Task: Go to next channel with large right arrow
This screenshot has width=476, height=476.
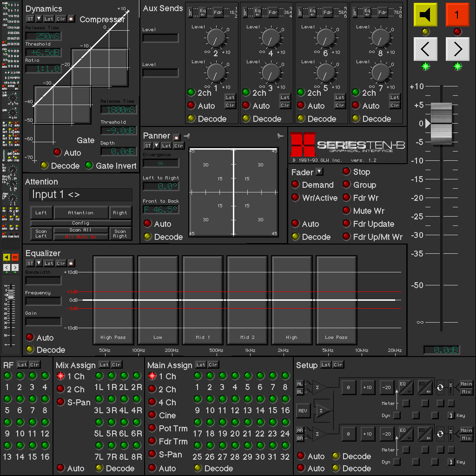Action: [457, 49]
